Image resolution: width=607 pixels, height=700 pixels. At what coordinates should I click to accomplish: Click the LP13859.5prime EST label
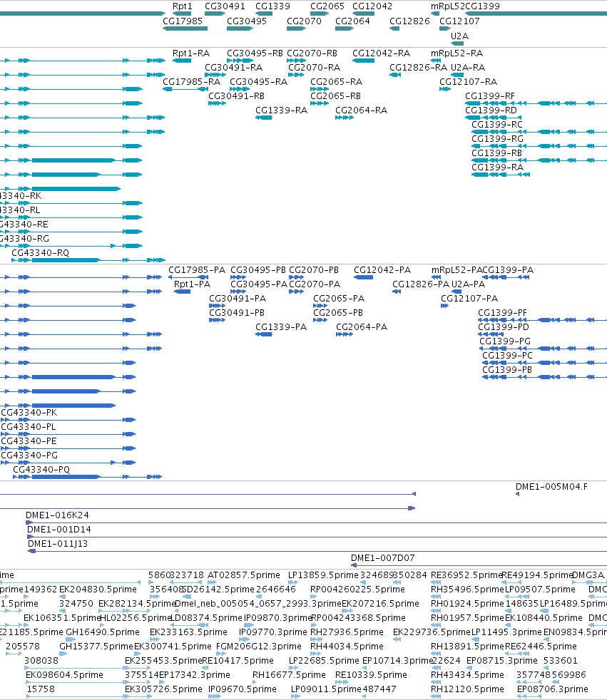(x=323, y=575)
